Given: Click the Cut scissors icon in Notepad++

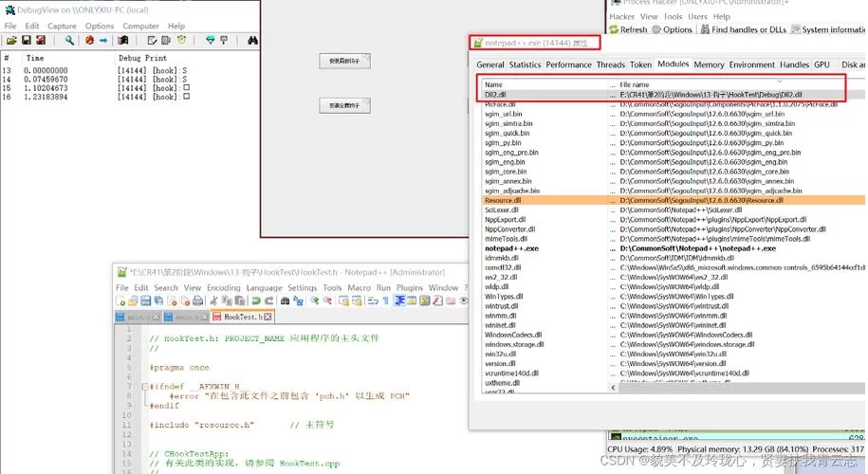Looking at the screenshot, I should pyautogui.click(x=213, y=301).
